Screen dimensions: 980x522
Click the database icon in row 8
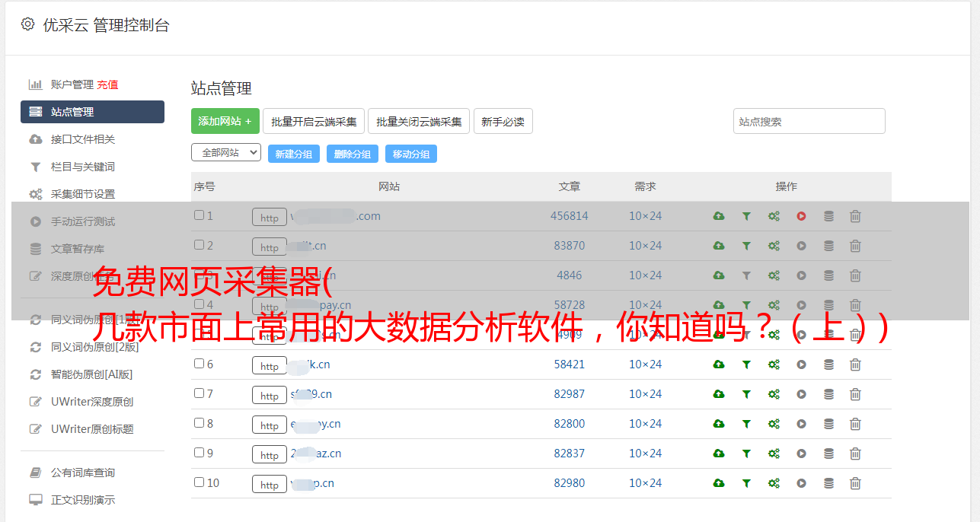(828, 424)
